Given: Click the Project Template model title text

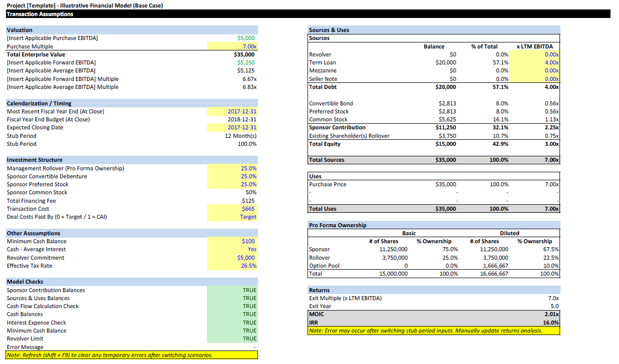Looking at the screenshot, I should click(84, 6).
